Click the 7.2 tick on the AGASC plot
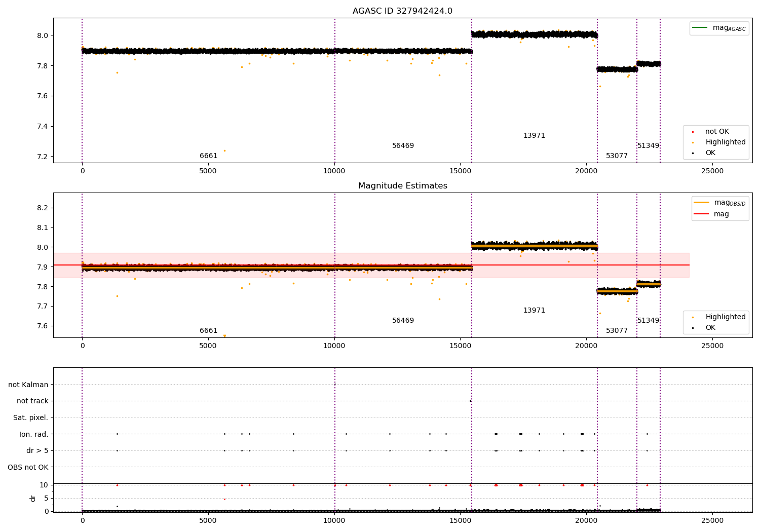The height and width of the screenshot is (532, 760). 43,157
